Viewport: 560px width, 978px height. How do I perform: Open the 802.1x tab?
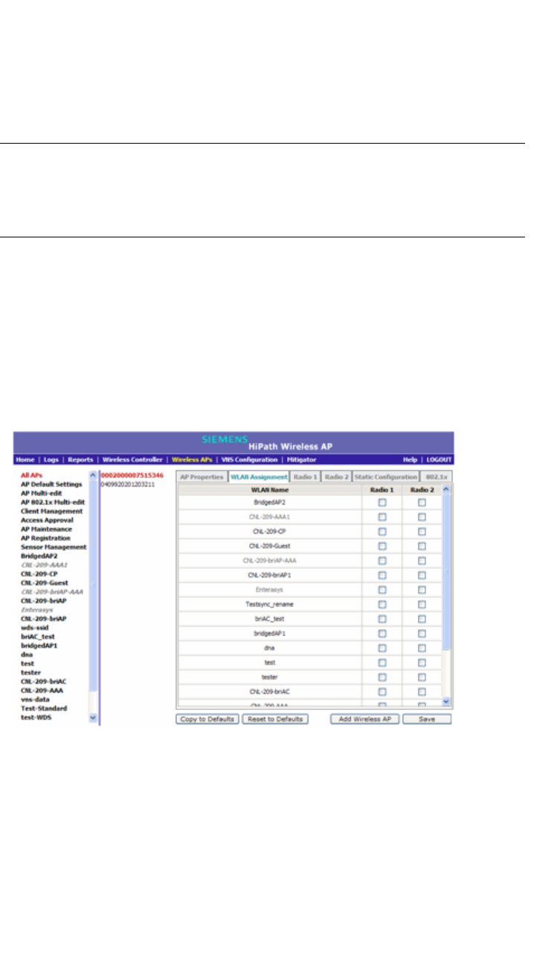(x=435, y=477)
